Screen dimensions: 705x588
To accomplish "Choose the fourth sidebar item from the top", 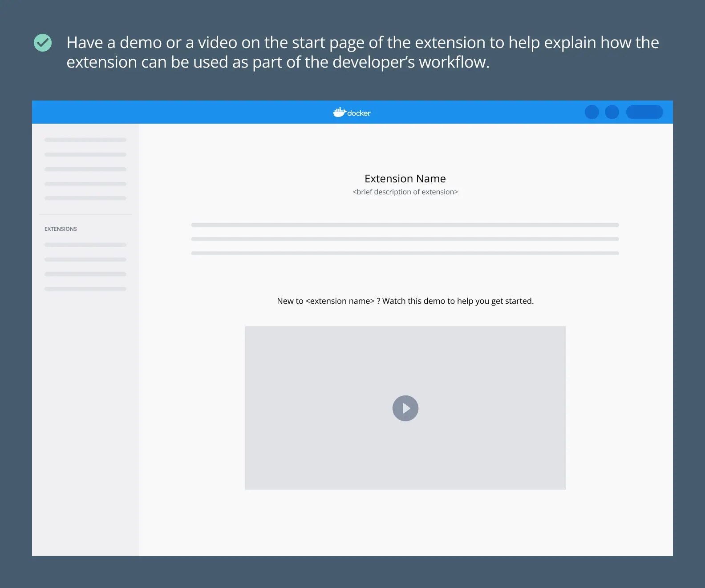I will (85, 184).
